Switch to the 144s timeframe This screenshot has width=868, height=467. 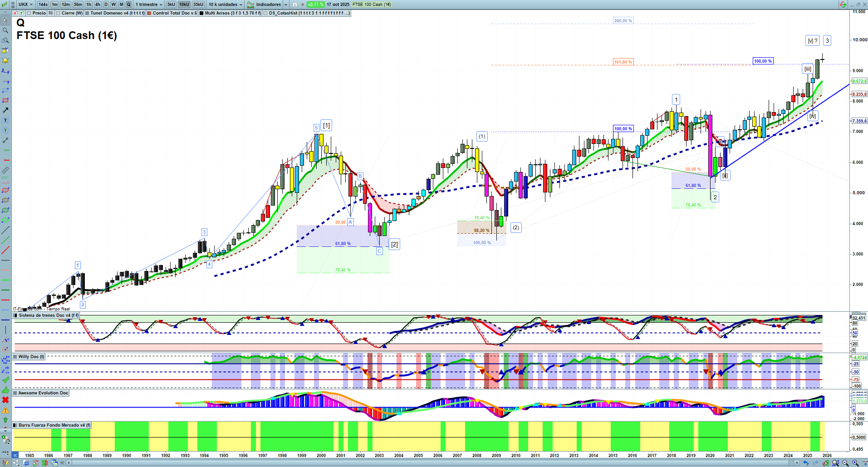(x=43, y=5)
